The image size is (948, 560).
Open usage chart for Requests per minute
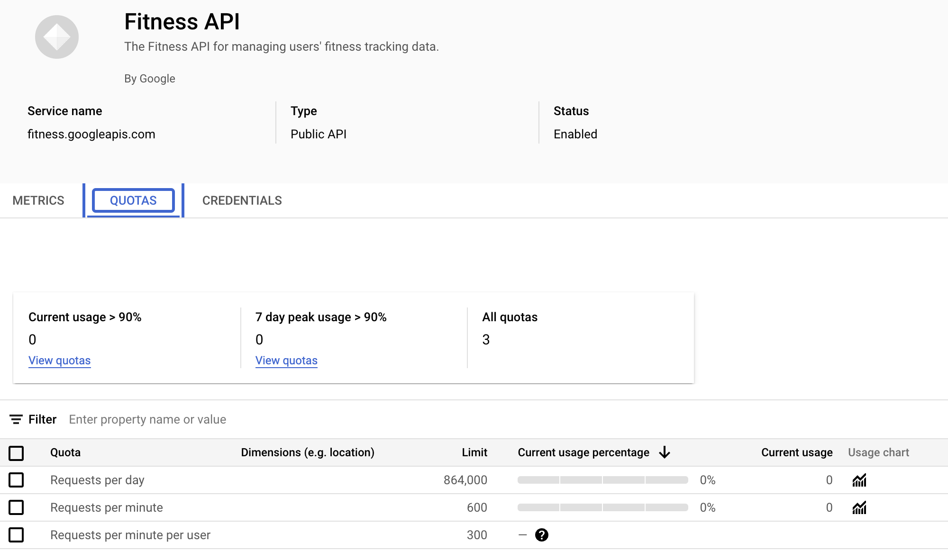859,507
